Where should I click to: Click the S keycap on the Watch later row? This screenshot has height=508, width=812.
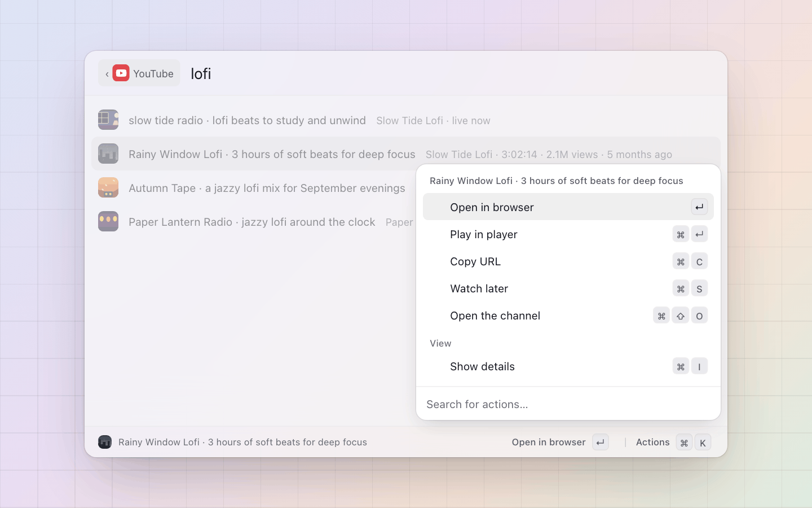(x=699, y=288)
